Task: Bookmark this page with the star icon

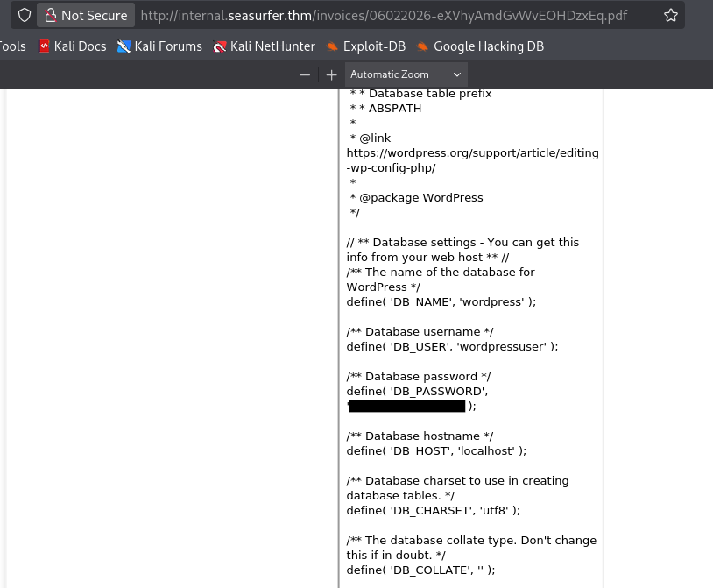Action: pyautogui.click(x=670, y=16)
